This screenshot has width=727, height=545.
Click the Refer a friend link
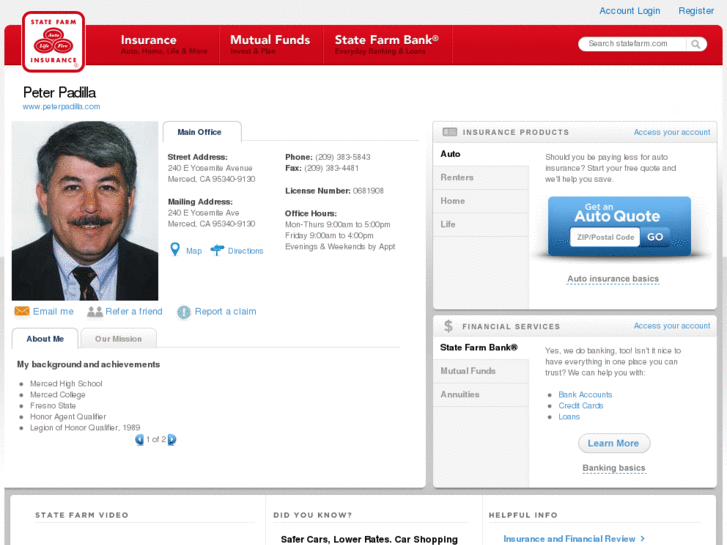tap(134, 311)
